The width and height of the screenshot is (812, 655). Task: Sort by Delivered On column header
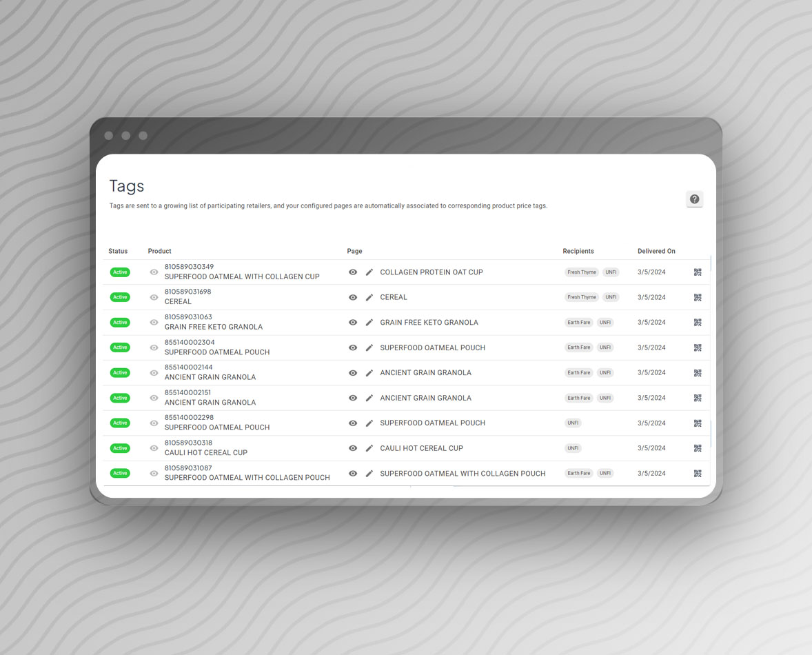point(656,251)
